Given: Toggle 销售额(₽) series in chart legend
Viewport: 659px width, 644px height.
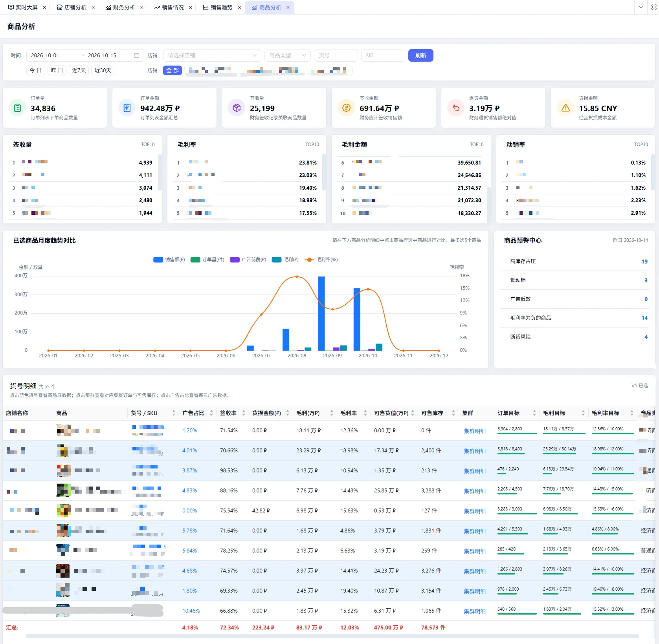Looking at the screenshot, I should point(169,260).
